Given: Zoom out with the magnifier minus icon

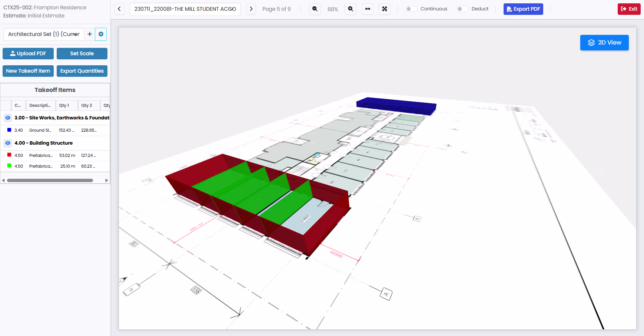Looking at the screenshot, I should [315, 9].
